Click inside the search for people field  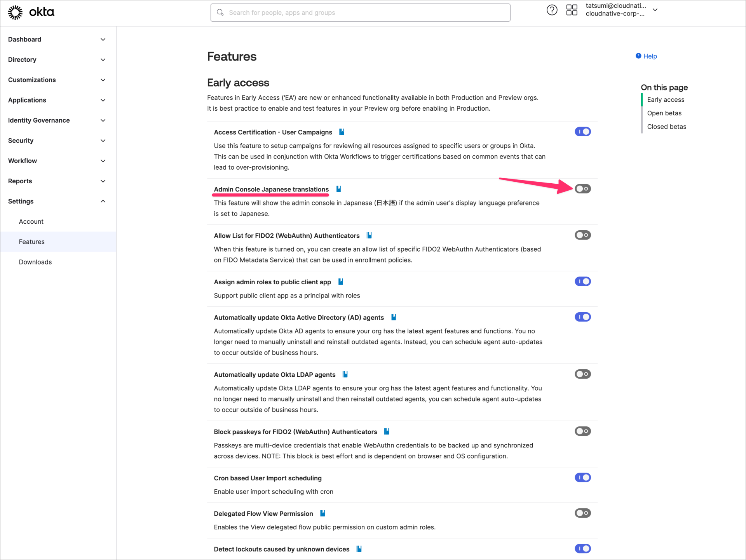[350, 12]
